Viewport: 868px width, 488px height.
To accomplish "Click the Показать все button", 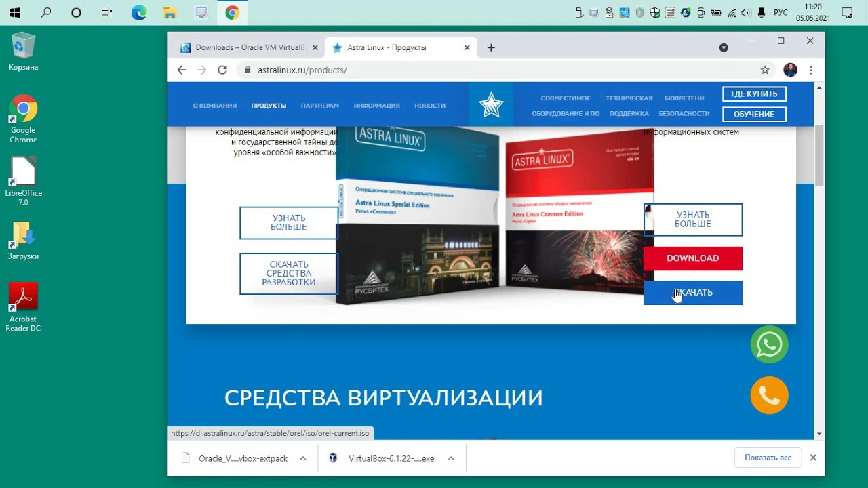I will 768,457.
